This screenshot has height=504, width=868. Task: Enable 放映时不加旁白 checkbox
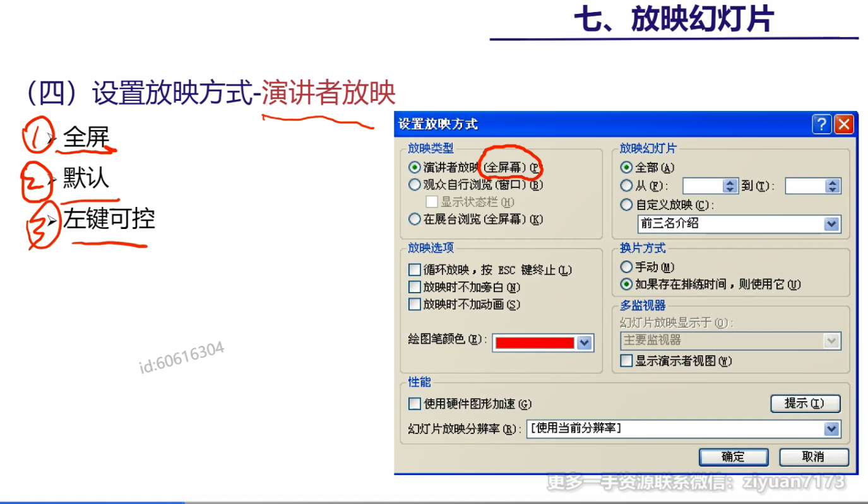point(415,287)
